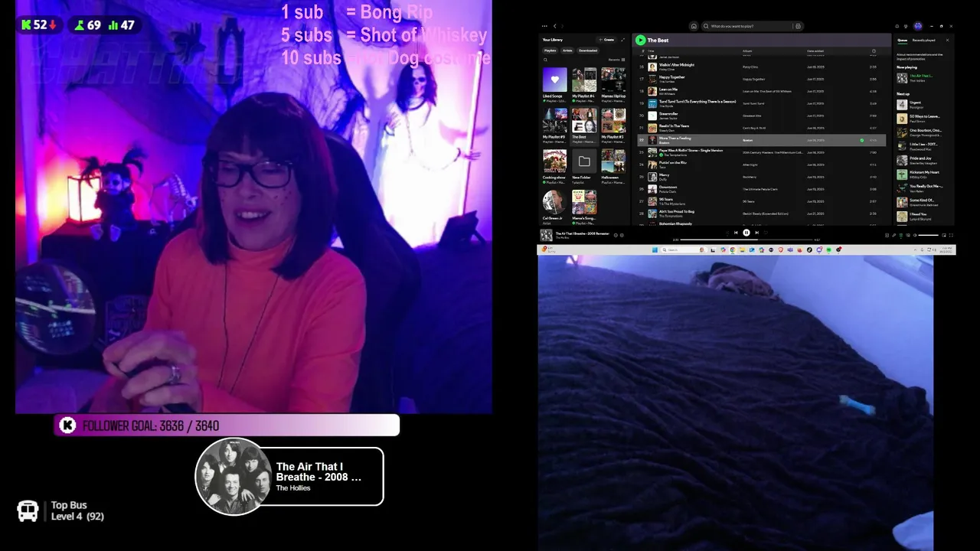Select Steamroller track row
The height and width of the screenshot is (551, 980).
[x=762, y=116]
